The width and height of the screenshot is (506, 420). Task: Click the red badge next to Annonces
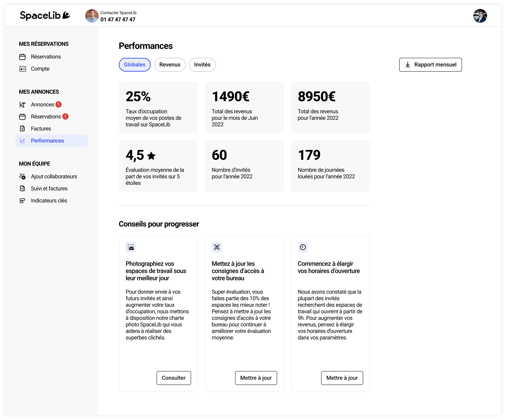59,105
